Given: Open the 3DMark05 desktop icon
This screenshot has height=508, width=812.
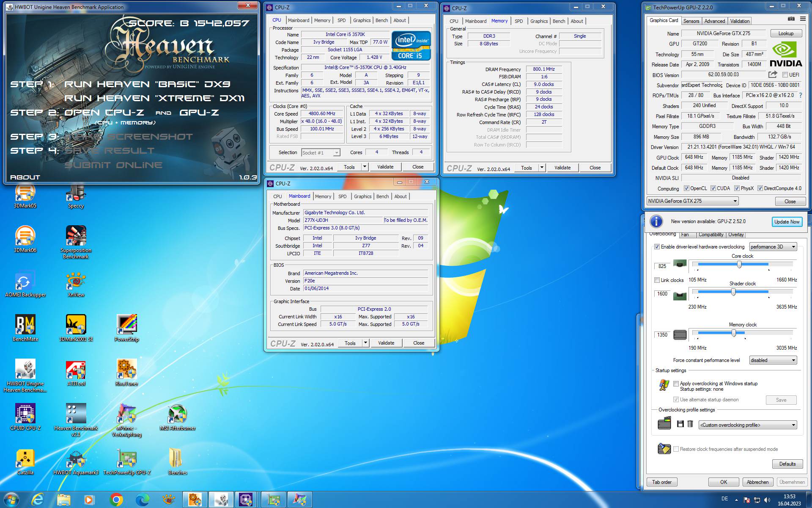Looking at the screenshot, I should click(25, 196).
